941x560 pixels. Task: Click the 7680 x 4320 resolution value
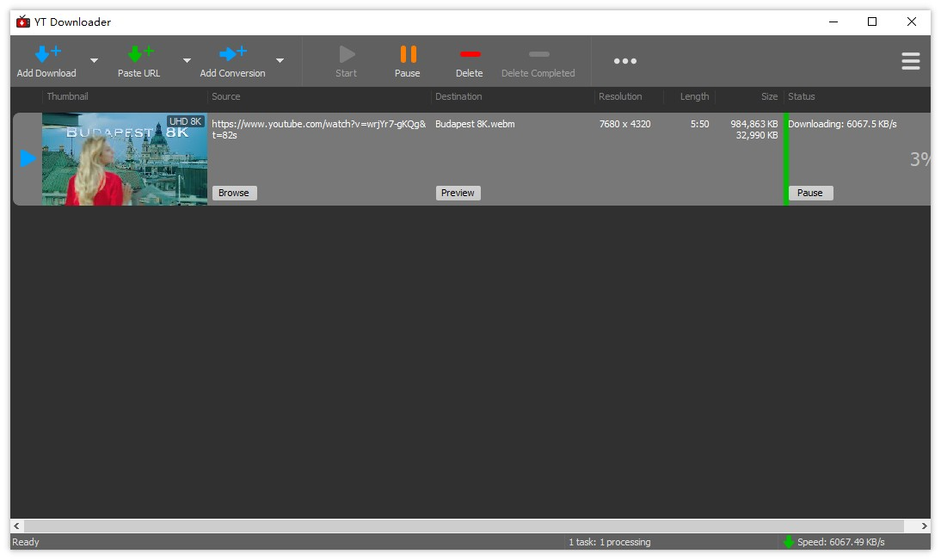click(x=624, y=124)
